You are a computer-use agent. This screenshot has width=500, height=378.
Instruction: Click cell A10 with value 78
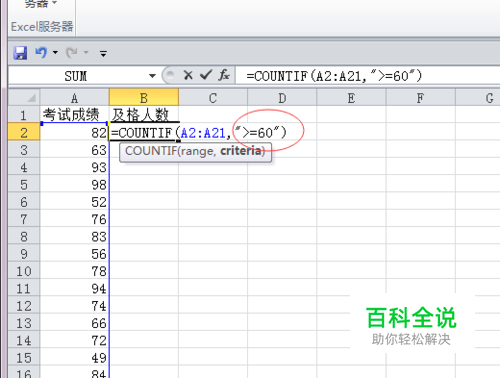[74, 271]
